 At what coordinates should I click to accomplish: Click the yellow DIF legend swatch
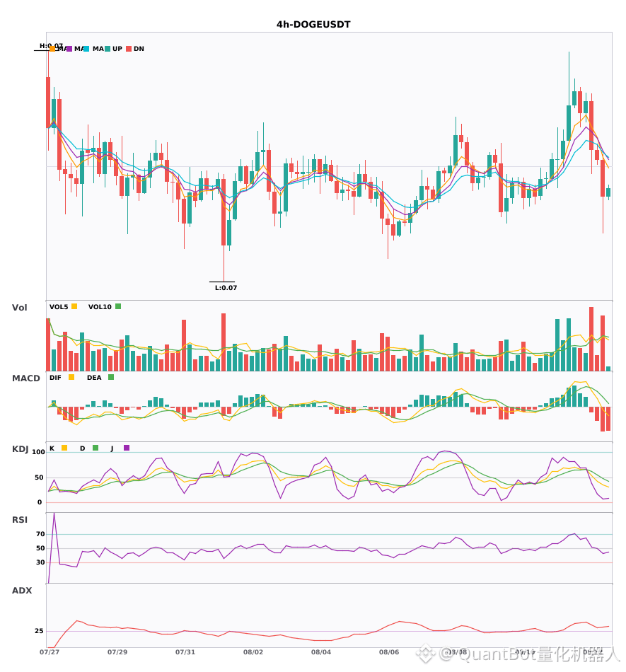pyautogui.click(x=71, y=377)
